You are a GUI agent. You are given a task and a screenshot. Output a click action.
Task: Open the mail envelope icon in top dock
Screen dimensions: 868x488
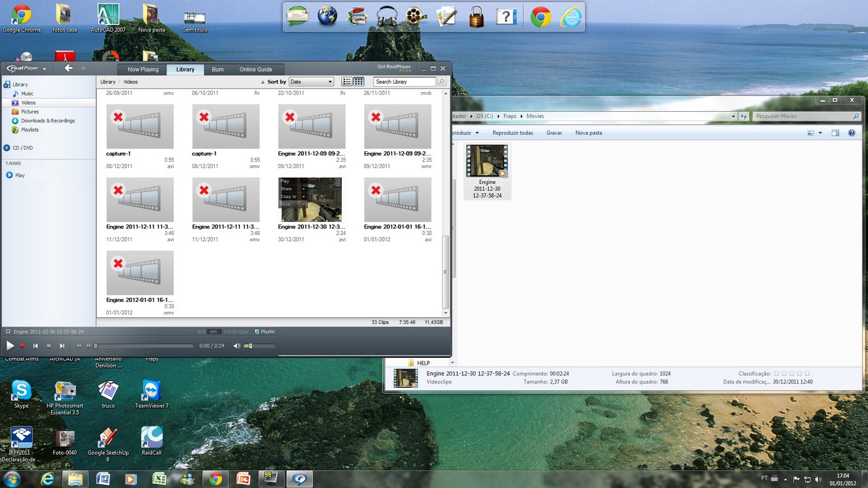[x=298, y=16]
